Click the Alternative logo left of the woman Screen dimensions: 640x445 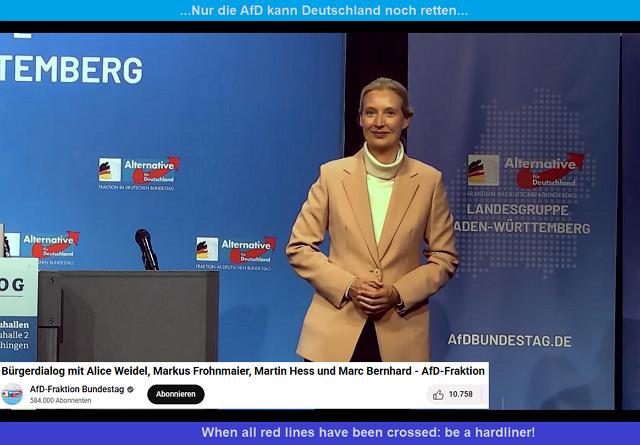pyautogui.click(x=235, y=250)
